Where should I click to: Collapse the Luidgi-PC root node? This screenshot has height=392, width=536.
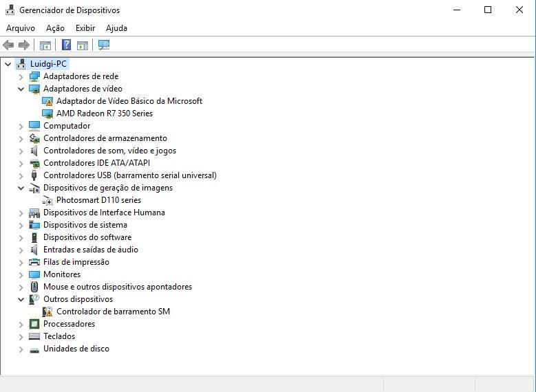[8, 64]
